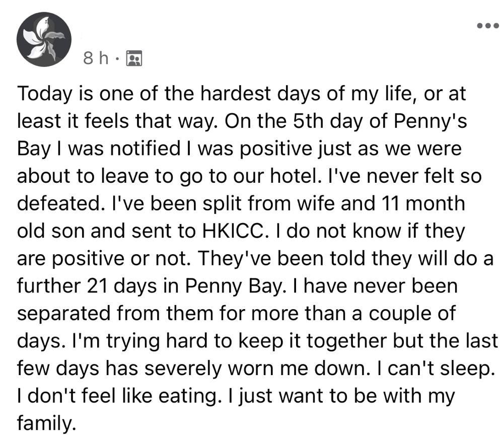Click the word "defeated." in the post

[x=59, y=203]
